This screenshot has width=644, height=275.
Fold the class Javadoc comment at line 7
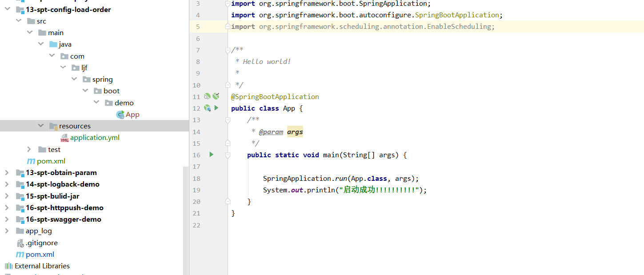click(228, 50)
